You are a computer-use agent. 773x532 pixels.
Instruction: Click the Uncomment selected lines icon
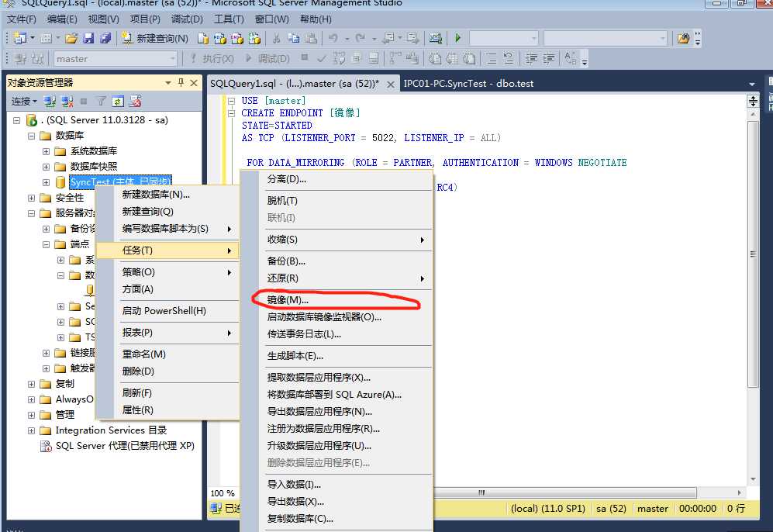click(x=509, y=59)
